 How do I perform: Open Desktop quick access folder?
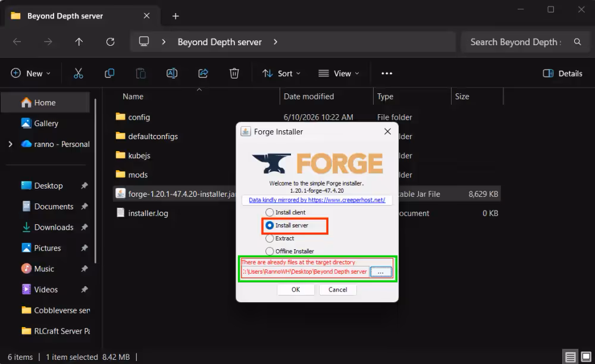pyautogui.click(x=48, y=186)
